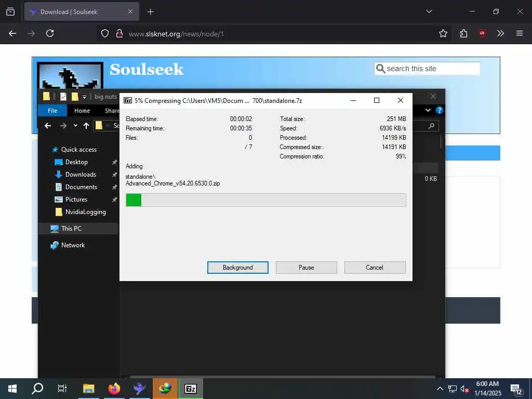The width and height of the screenshot is (532, 399).
Task: Open a new Firefox tab
Action: click(150, 12)
